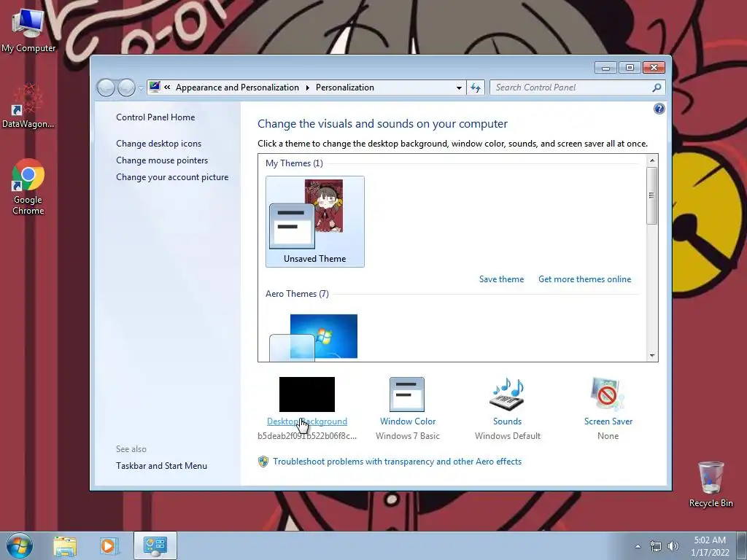Open Troubleshoot problems with transparency link
This screenshot has height=560, width=747.
pyautogui.click(x=398, y=462)
